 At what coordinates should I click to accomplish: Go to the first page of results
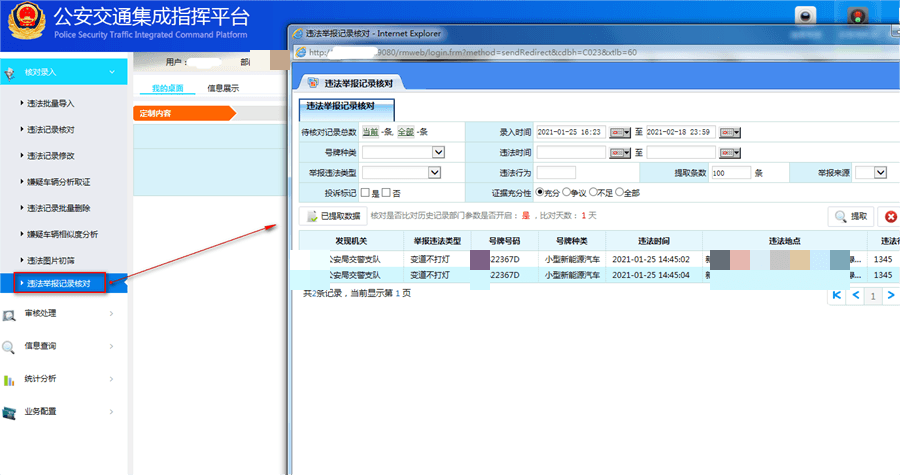837,296
